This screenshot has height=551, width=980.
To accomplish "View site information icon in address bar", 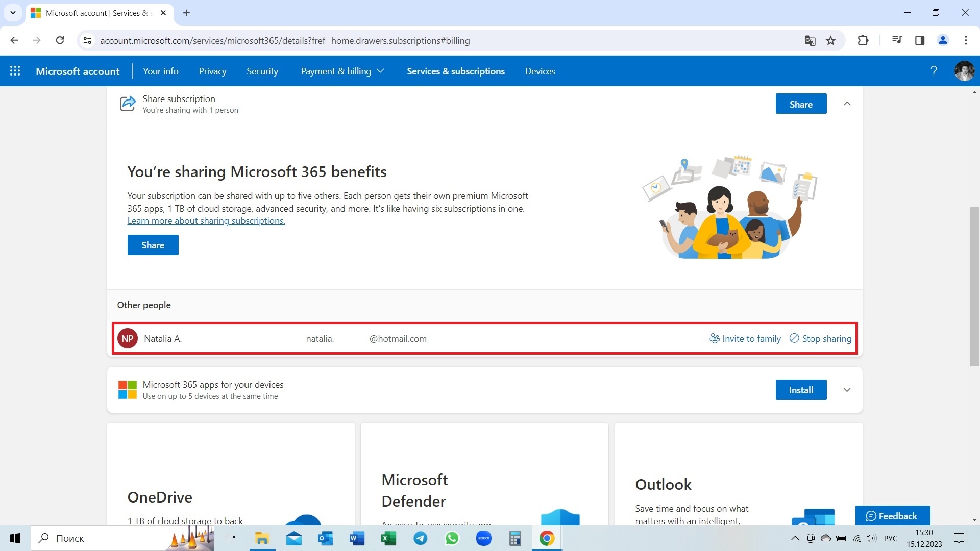I will tap(87, 40).
